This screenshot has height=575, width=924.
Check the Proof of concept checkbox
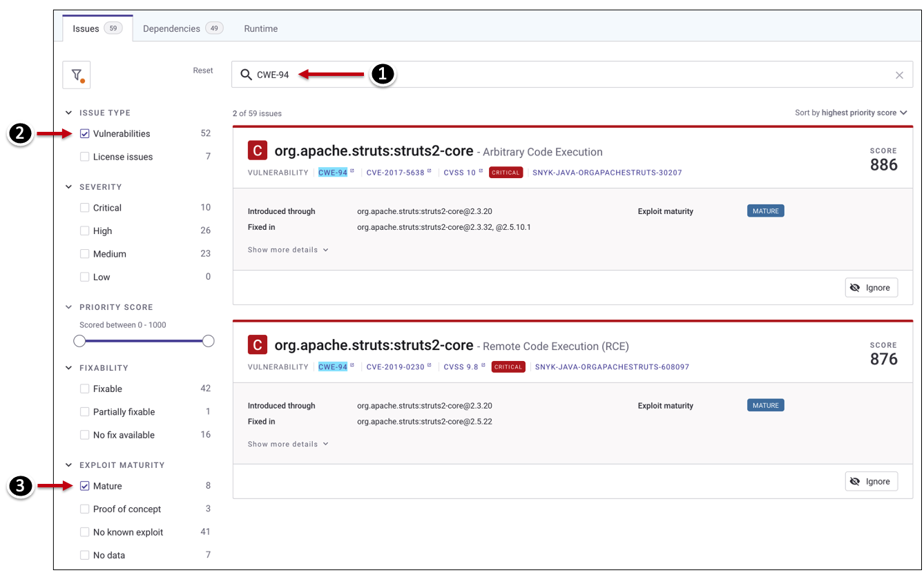tap(84, 509)
